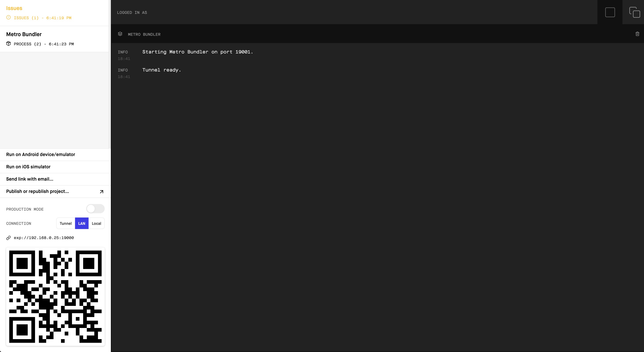
Task: Switch connection to Local
Action: (96, 223)
